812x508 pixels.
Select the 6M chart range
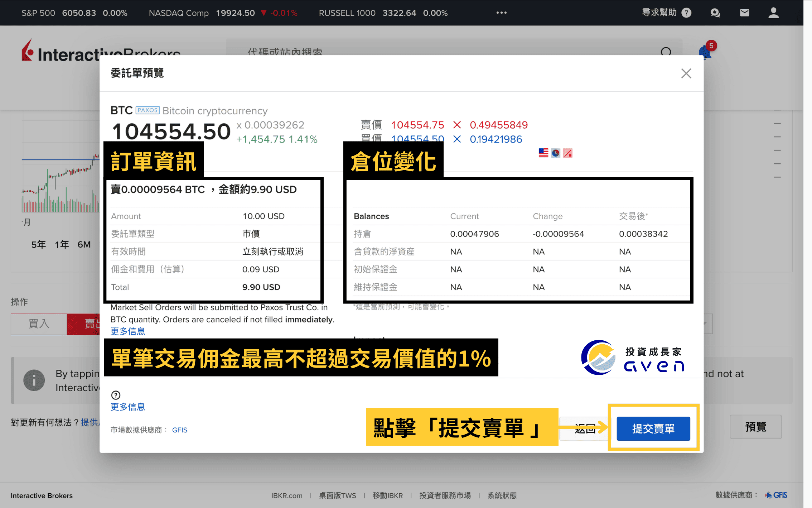[x=84, y=245]
